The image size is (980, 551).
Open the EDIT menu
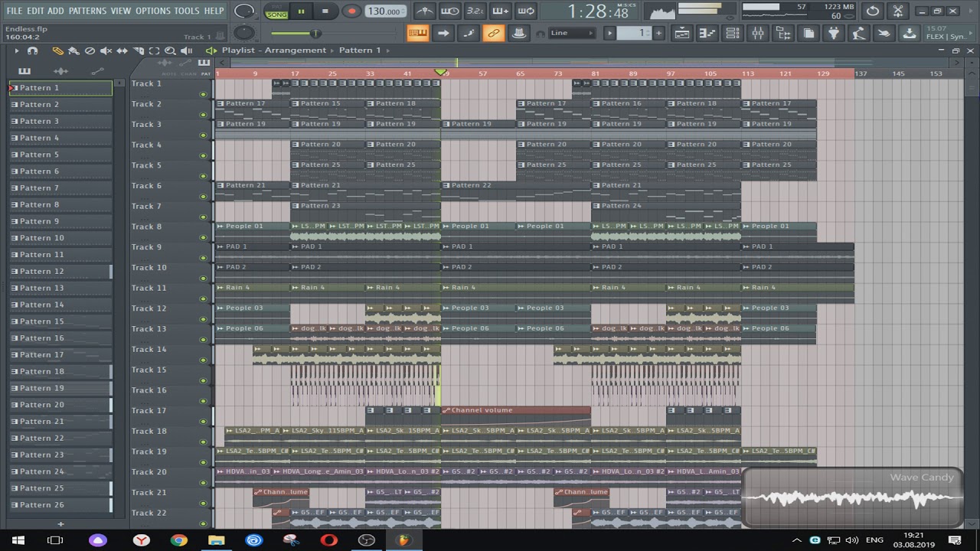[35, 11]
